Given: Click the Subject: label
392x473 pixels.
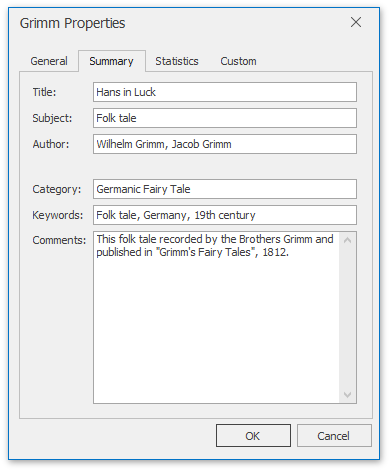Looking at the screenshot, I should click(x=52, y=118).
